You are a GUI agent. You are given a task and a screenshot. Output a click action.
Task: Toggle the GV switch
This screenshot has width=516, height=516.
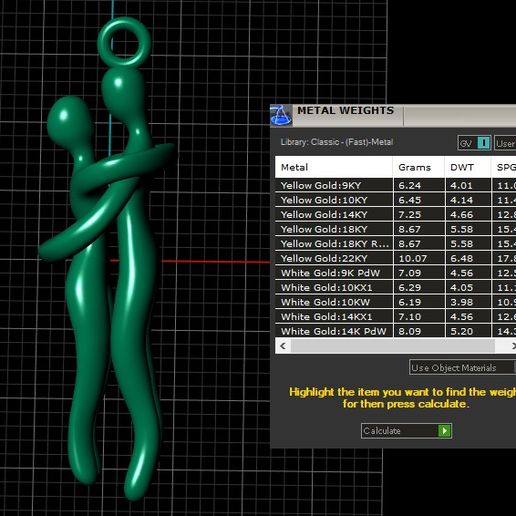(474, 143)
